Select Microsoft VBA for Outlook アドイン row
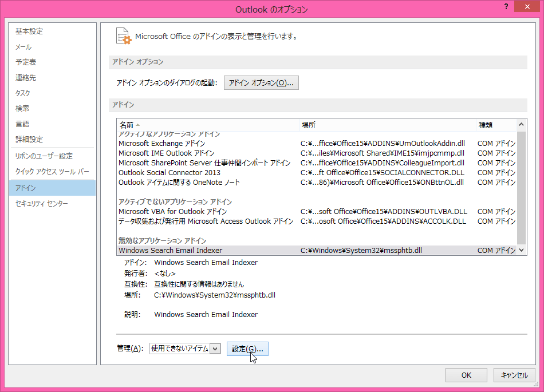 pyautogui.click(x=317, y=211)
